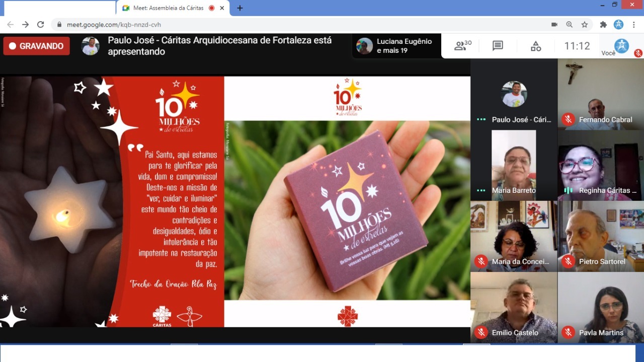This screenshot has height=362, width=644.
Task: Click your own Você avatar tile
Action: pos(621,46)
